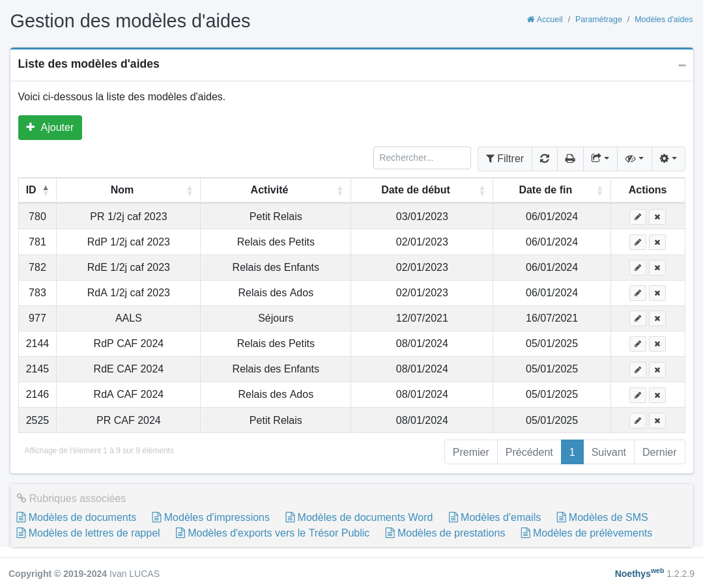
Task: Open Modèles d'emails link
Action: [500, 517]
